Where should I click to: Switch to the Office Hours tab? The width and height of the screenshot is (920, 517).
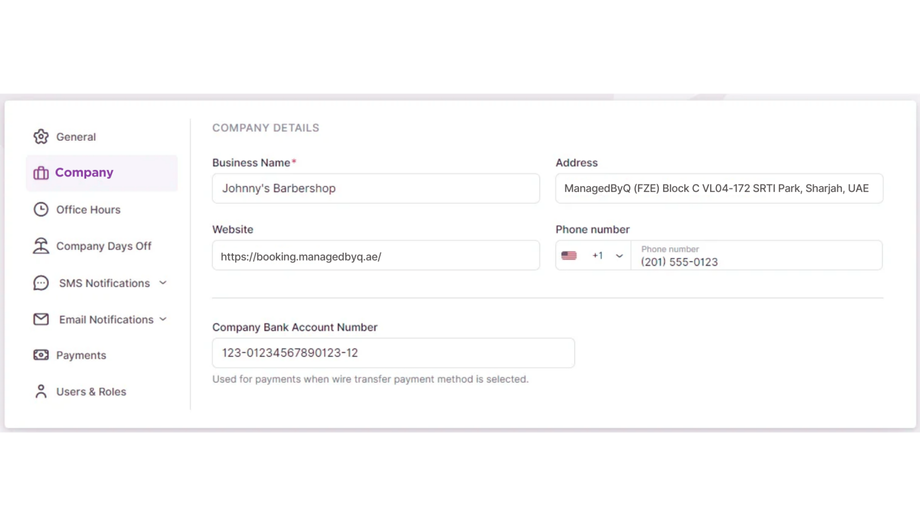click(x=88, y=210)
